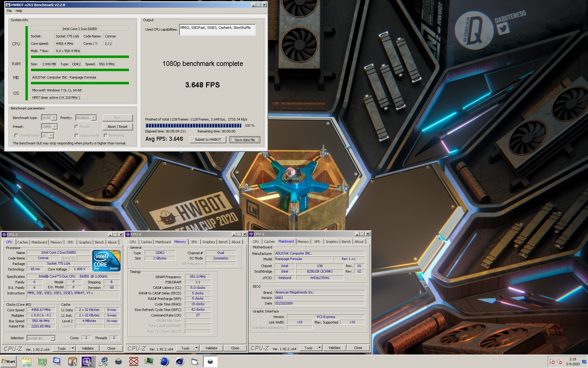588x368 pixels.
Task: Click the HPET timer active field
Action: pyautogui.click(x=56, y=98)
